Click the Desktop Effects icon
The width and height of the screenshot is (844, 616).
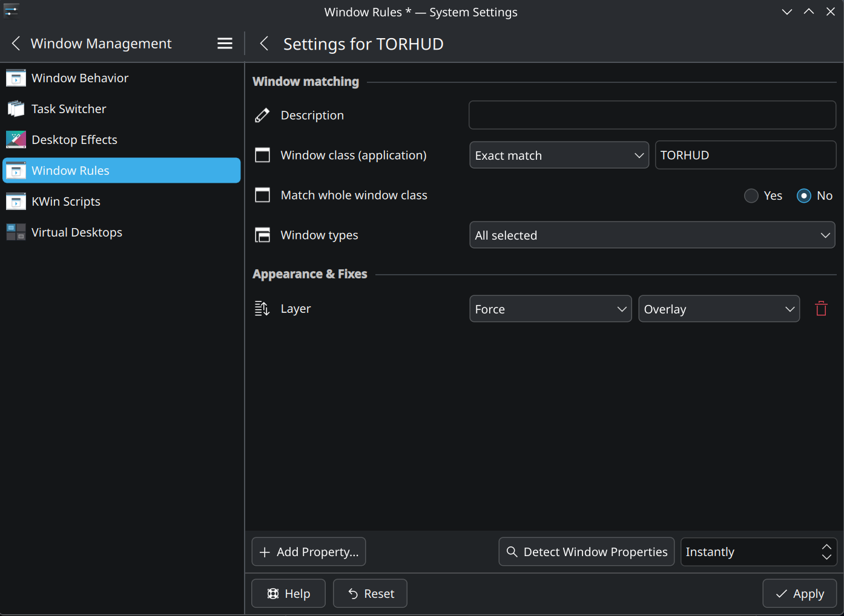[x=16, y=140]
